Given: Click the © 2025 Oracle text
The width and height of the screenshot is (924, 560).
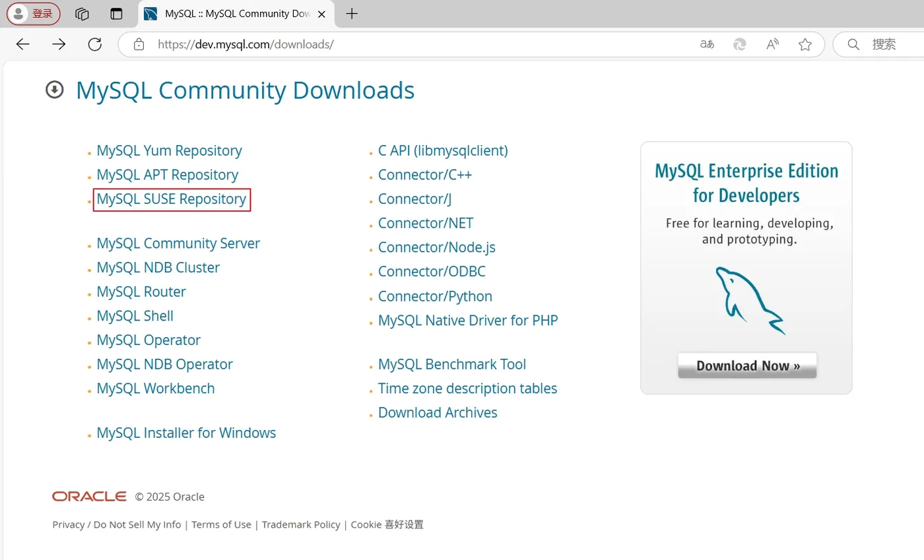Looking at the screenshot, I should [x=170, y=497].
